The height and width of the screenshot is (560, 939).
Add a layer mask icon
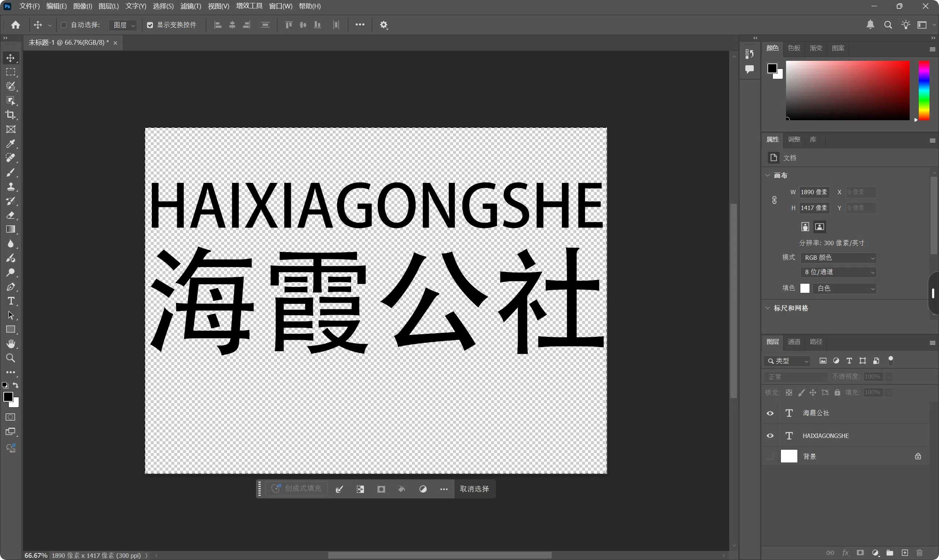click(x=860, y=553)
